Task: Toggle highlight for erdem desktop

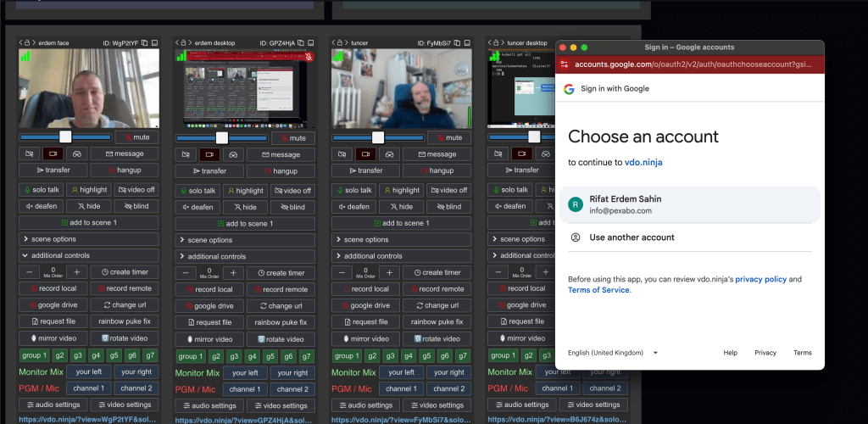Action: tap(246, 191)
